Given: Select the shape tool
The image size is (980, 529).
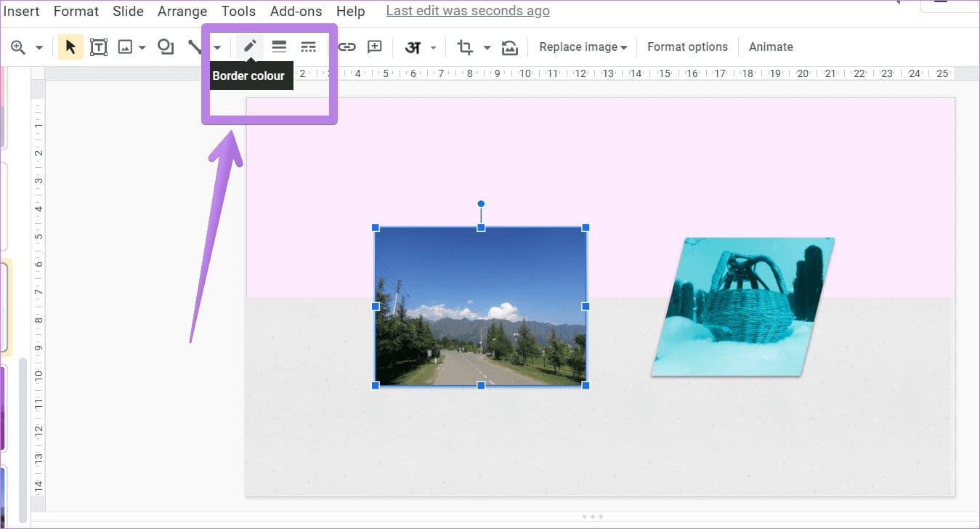Looking at the screenshot, I should pyautogui.click(x=166, y=47).
